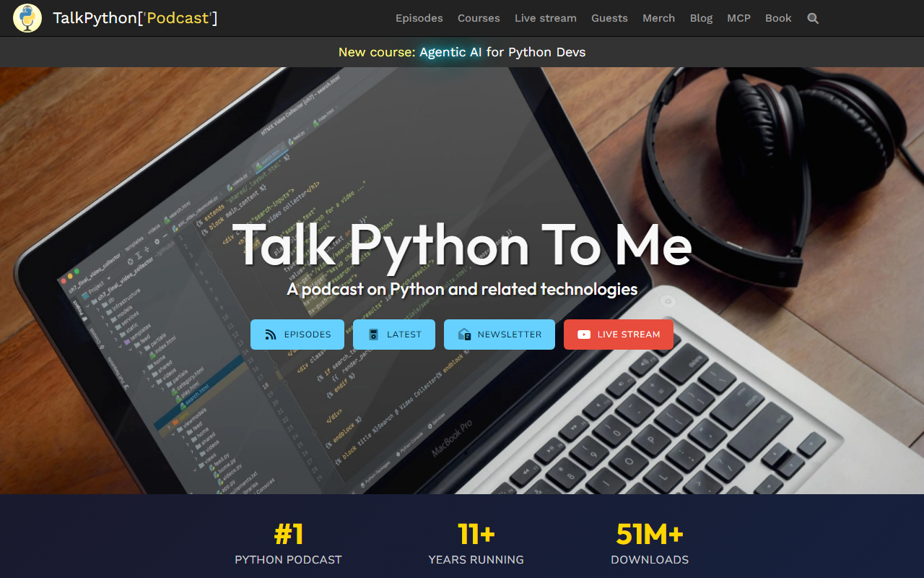This screenshot has width=924, height=578.
Task: Click the Talk Python To Me heading
Action: pos(462,244)
